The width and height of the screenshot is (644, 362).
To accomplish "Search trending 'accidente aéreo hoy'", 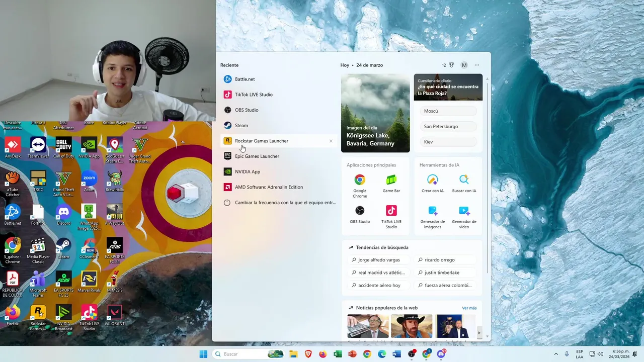I will [378, 285].
